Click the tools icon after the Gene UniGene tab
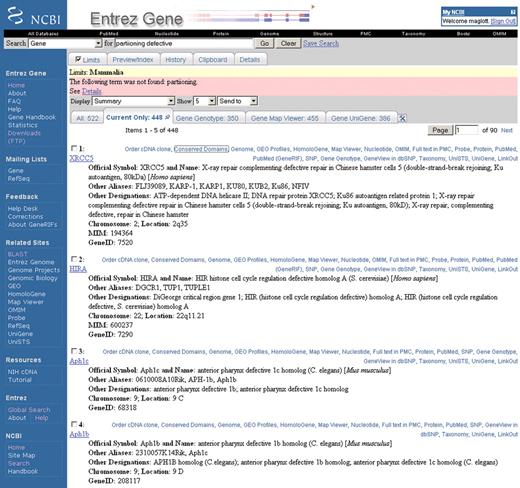520x488 pixels. tap(402, 118)
